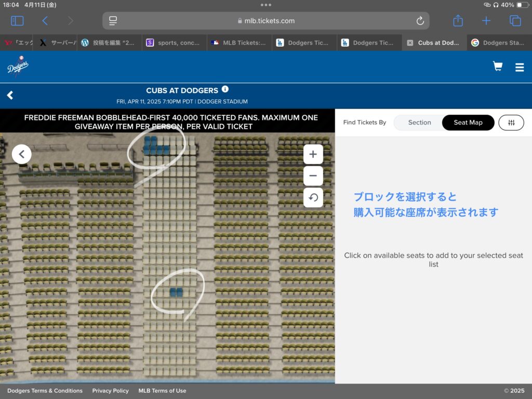Image resolution: width=532 pixels, height=399 pixels.
Task: Tap Safari's forward arrow
Action: point(71,21)
